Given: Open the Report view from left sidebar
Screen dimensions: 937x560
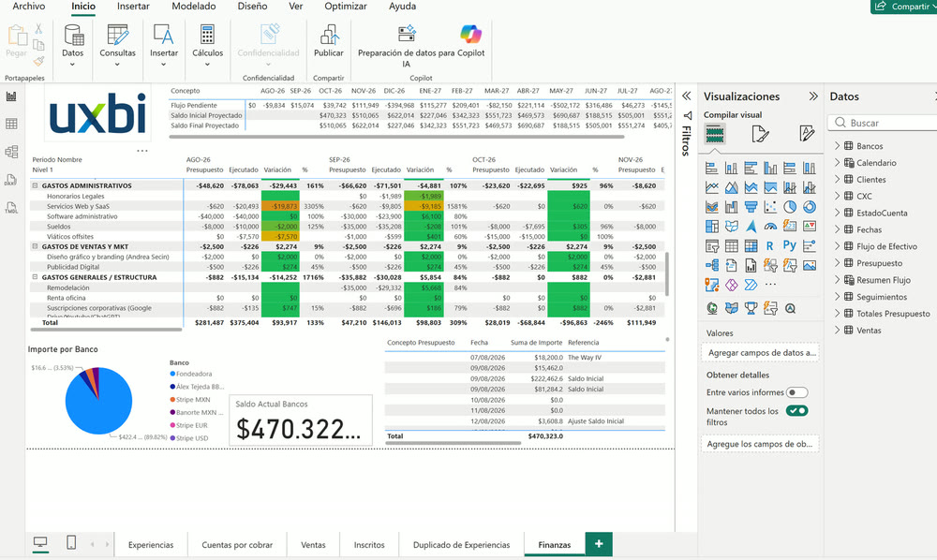Looking at the screenshot, I should pos(11,96).
